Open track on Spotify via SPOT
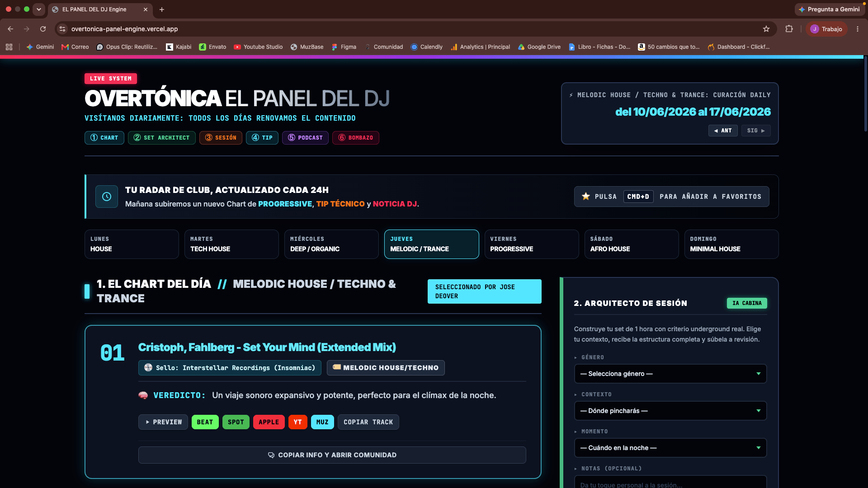The image size is (868, 488). pos(236,422)
